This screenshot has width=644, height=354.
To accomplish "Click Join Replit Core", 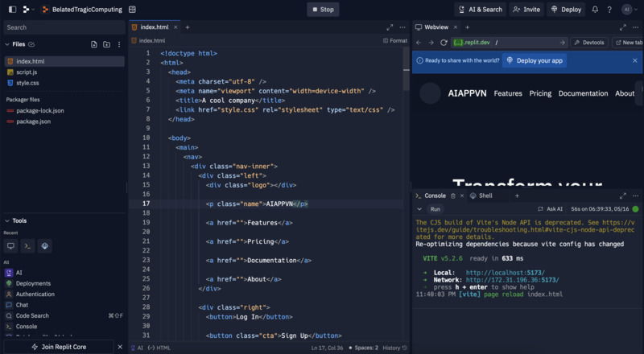I will tap(59, 347).
